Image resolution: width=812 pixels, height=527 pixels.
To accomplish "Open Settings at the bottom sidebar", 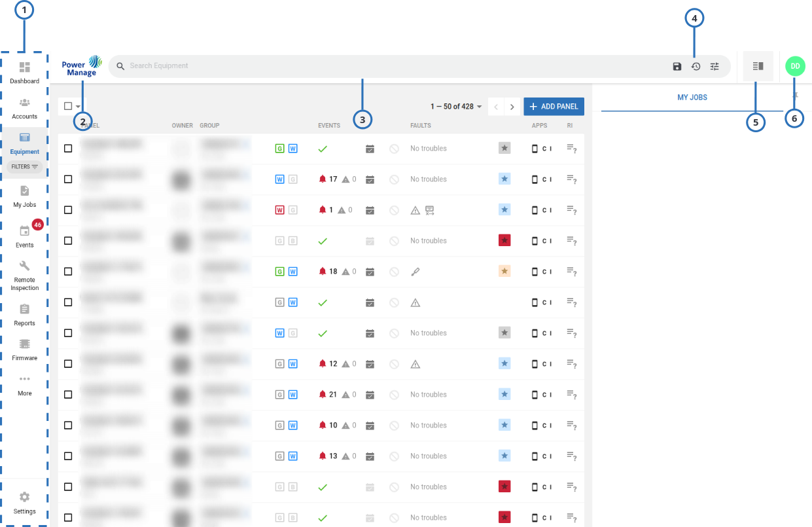I will click(x=24, y=501).
